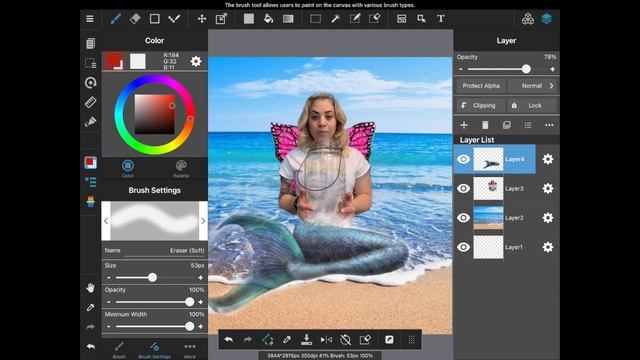This screenshot has width=640, height=360.
Task: Select the hand pan tool in sidebar
Action: (x=91, y=288)
